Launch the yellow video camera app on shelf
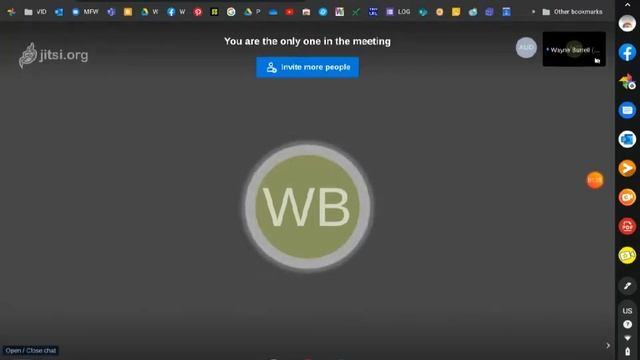This screenshot has height=360, width=640. tap(627, 256)
